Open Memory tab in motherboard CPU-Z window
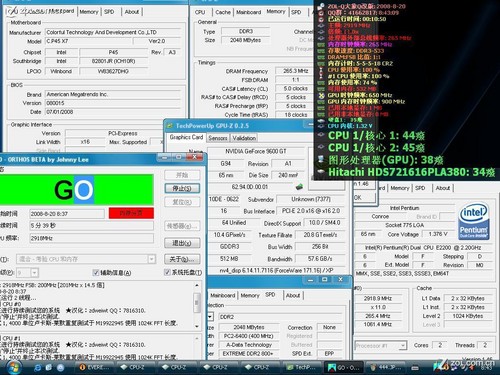Viewport: 500px width, 375px height. 89,12
